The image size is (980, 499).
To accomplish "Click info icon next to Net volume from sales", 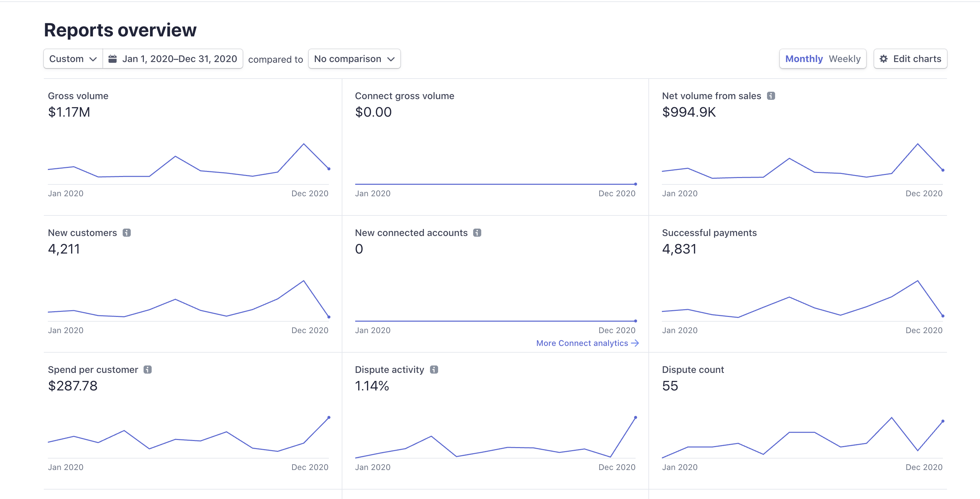I will [x=771, y=96].
